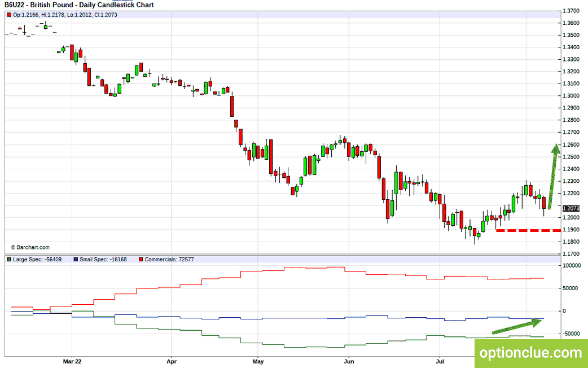
Task: Click the 1.3000 price axis label
Action: pos(571,95)
